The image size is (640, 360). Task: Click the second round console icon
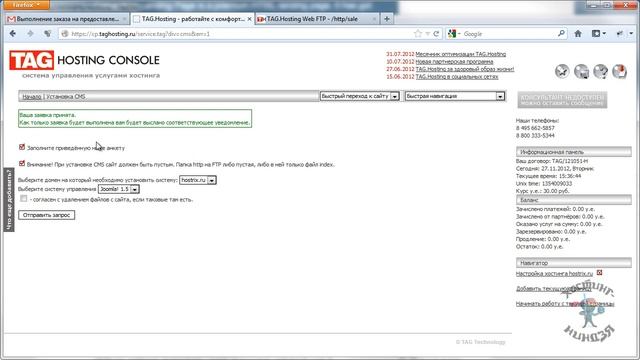[581, 71]
